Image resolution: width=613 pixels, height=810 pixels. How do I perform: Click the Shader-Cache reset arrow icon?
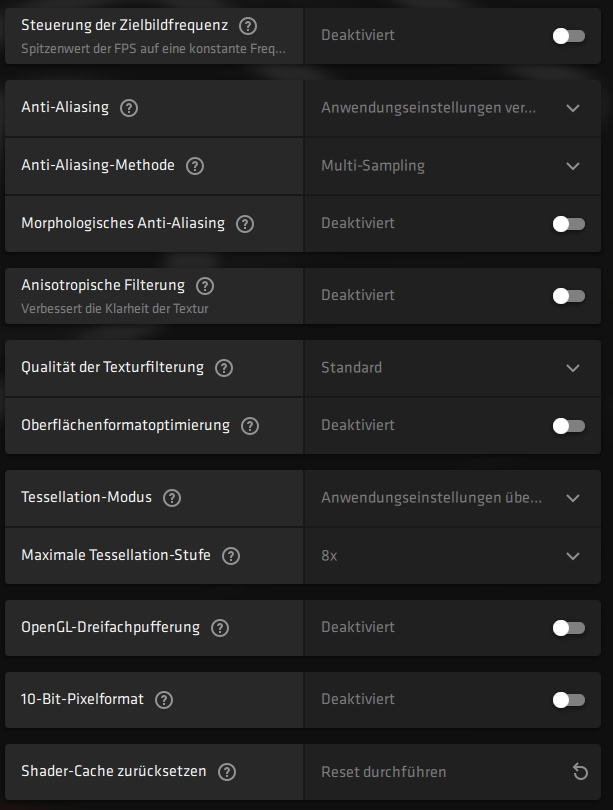[580, 772]
